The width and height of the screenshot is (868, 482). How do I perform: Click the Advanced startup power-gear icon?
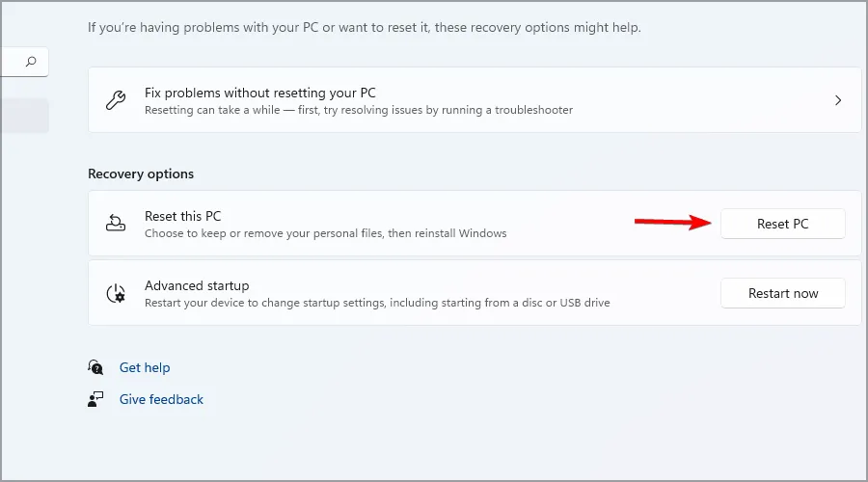(x=115, y=293)
